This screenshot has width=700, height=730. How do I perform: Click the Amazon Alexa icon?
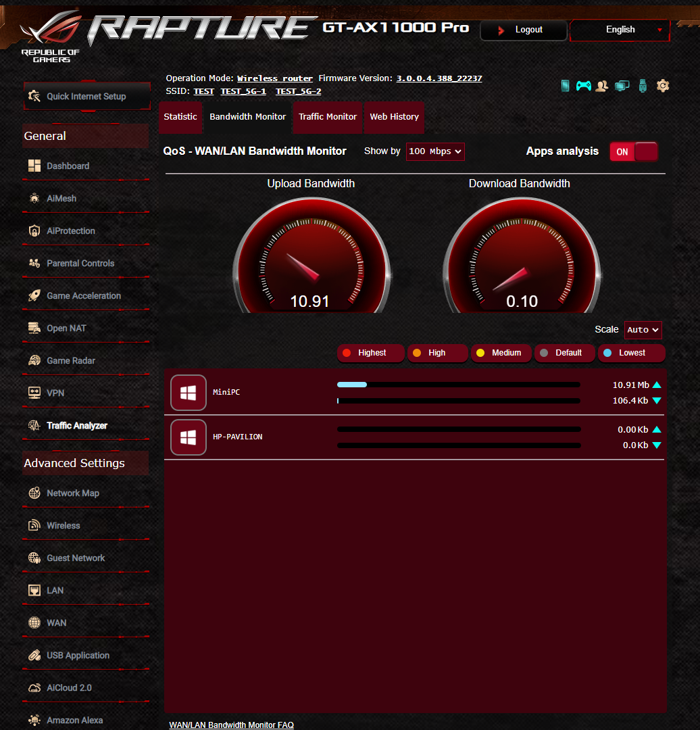point(34,721)
